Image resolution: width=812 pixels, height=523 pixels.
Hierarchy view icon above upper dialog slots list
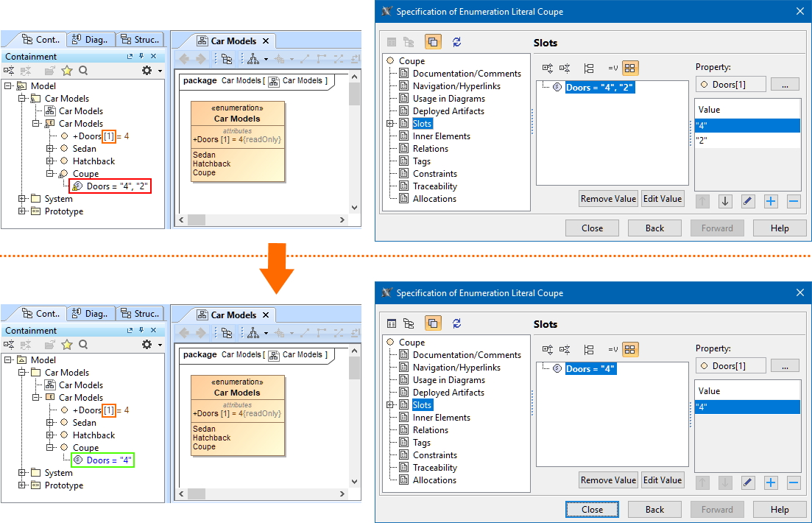tap(588, 68)
